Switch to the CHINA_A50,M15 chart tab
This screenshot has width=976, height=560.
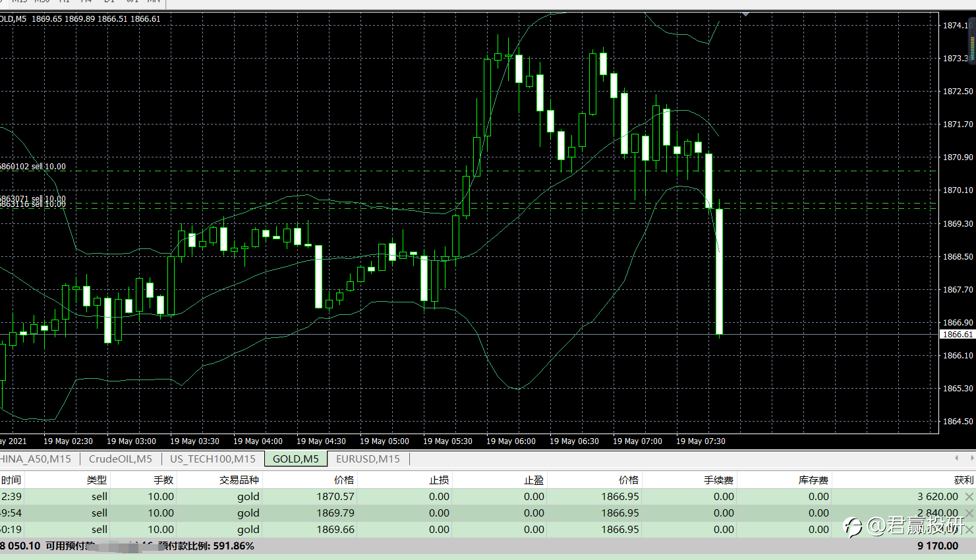click(x=36, y=459)
